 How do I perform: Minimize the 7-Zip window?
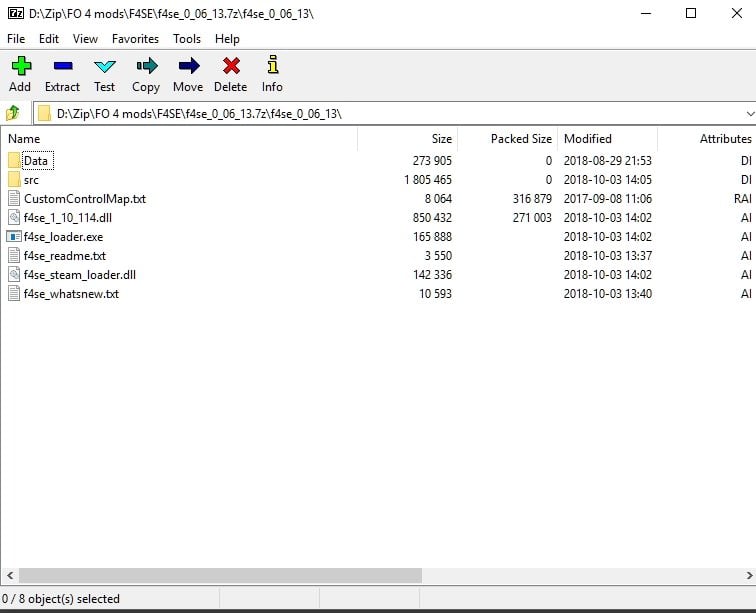(x=646, y=14)
